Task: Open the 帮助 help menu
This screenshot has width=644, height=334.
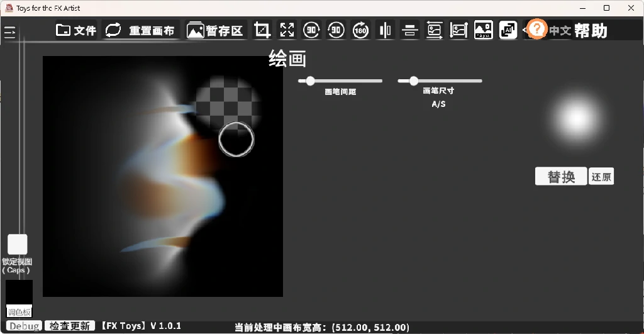Action: coord(591,31)
